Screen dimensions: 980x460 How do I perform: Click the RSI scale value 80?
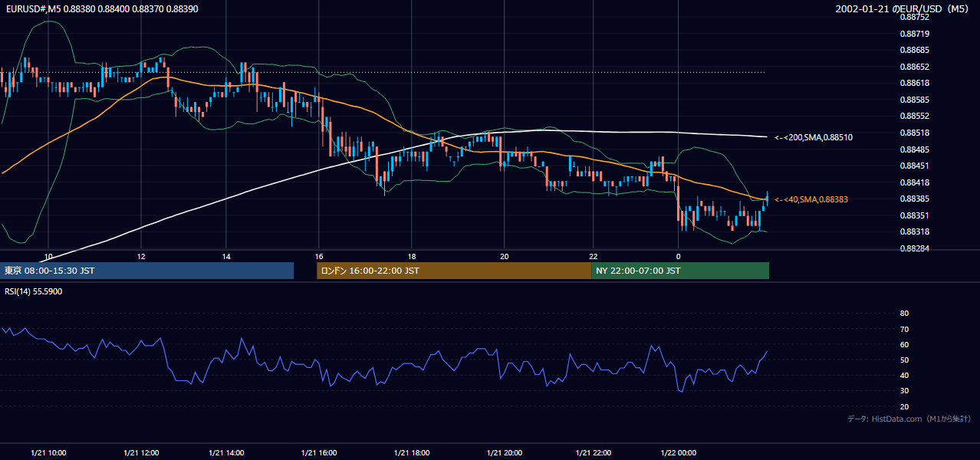[904, 314]
